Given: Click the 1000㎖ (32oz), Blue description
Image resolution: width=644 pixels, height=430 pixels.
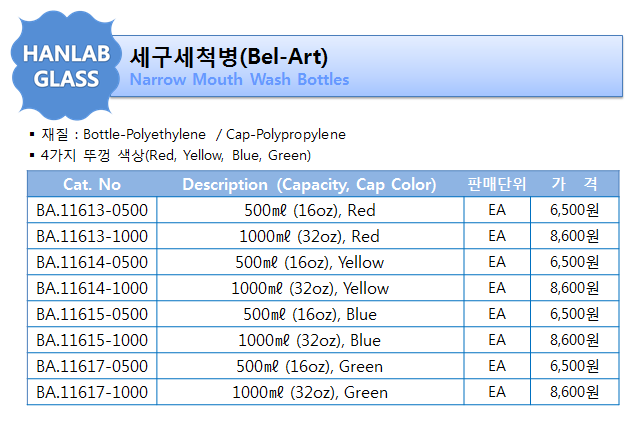Looking at the screenshot, I should point(310,340).
